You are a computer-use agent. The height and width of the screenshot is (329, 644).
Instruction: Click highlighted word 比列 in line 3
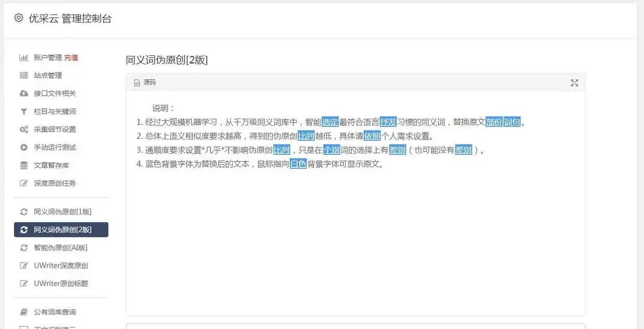282,150
